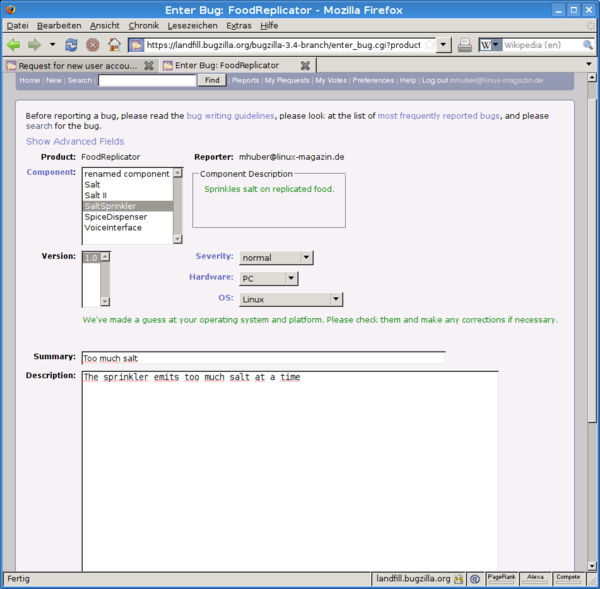This screenshot has width=600, height=589.
Task: Focus the Wikipedia (en) search field
Action: click(x=541, y=45)
